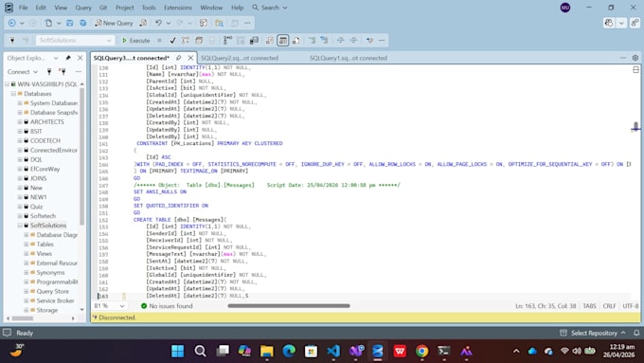Image resolution: width=644 pixels, height=363 pixels.
Task: Click the Execute button
Action: coord(136,41)
